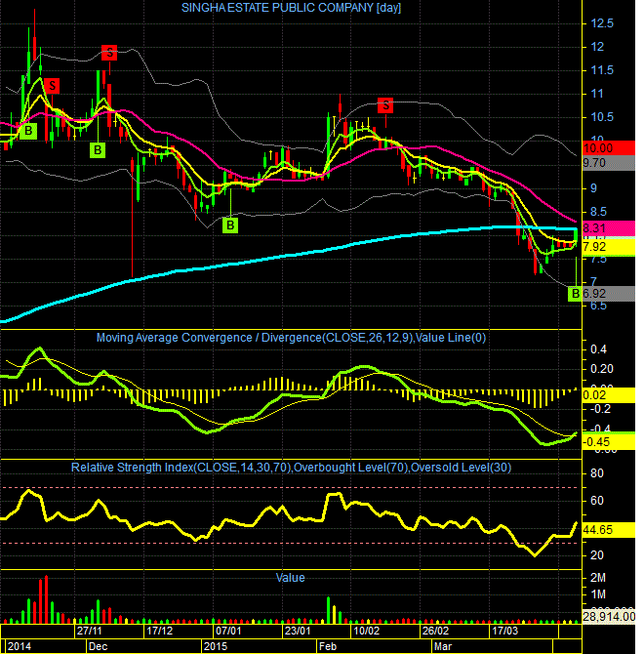Click the 07/01 date label
The image size is (644, 654).
coord(228,631)
